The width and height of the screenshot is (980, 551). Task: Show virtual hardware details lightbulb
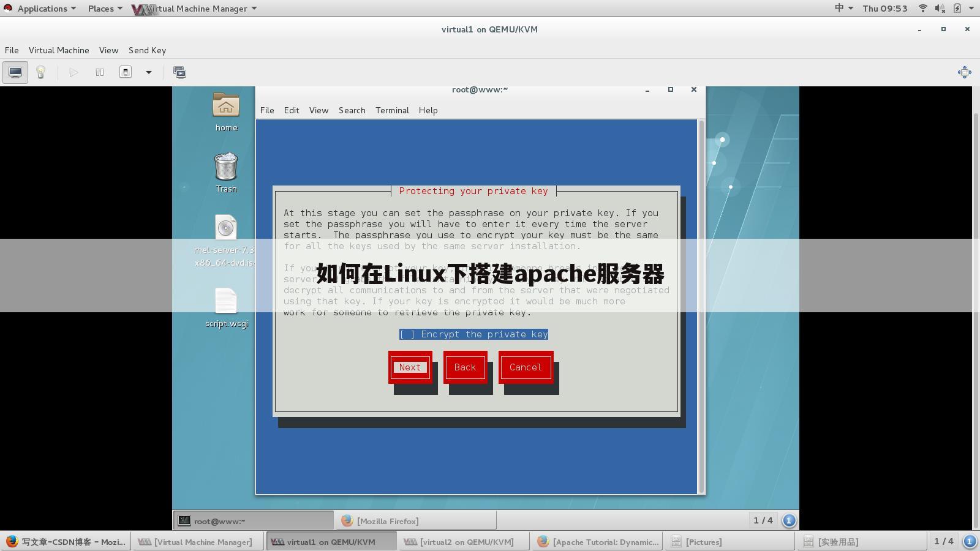coord(40,72)
